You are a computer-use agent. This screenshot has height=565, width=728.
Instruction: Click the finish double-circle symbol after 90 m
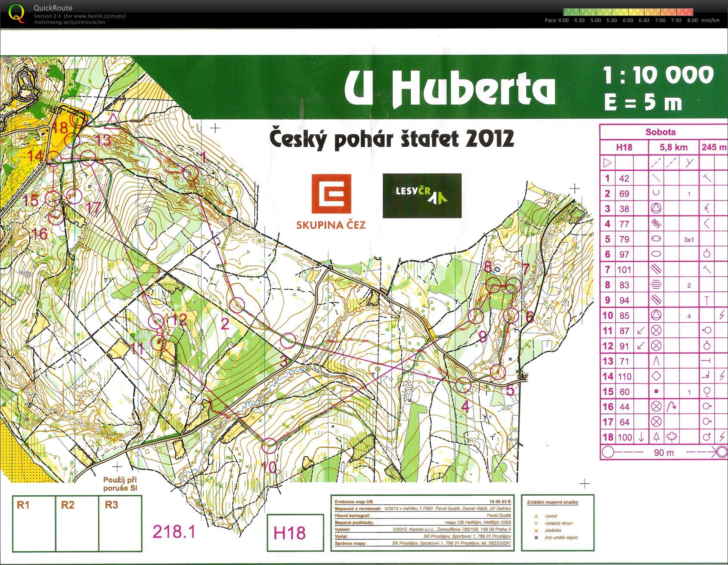click(722, 452)
